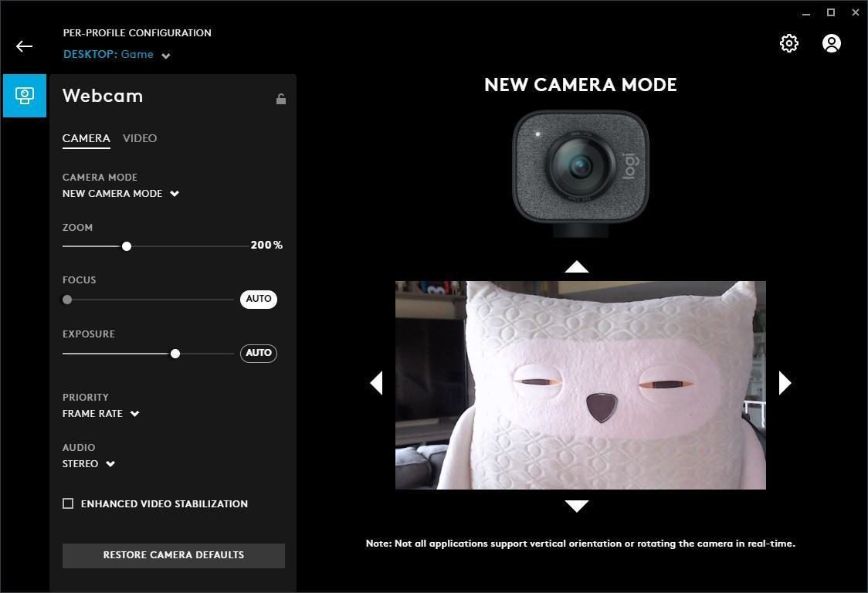The width and height of the screenshot is (868, 593).
Task: Toggle the padlock icon beside Webcam
Action: point(281,99)
